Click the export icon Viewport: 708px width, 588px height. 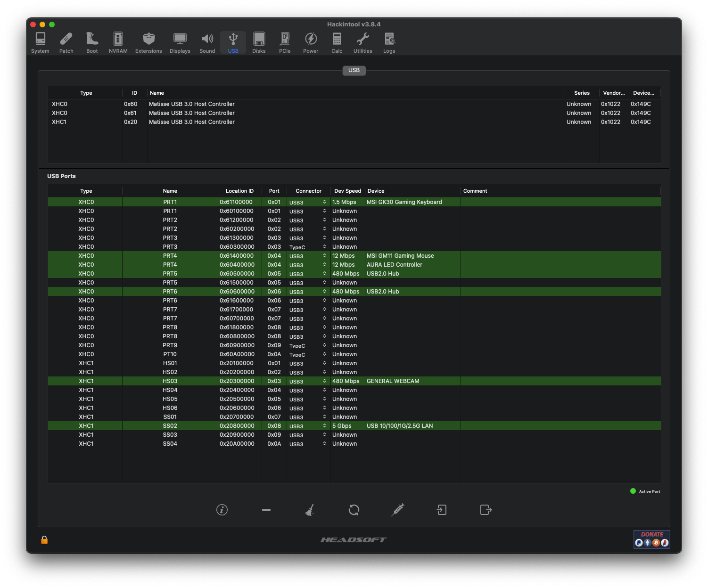pyautogui.click(x=486, y=510)
